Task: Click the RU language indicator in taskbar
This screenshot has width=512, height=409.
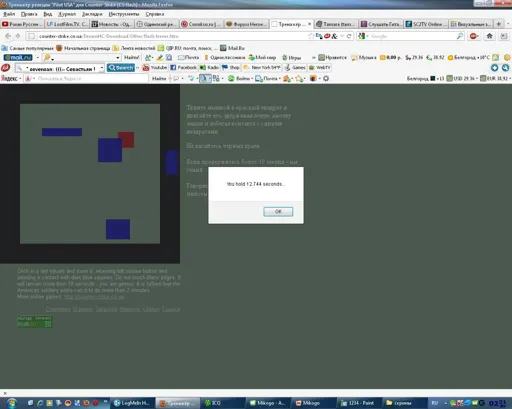Action: coord(435,403)
